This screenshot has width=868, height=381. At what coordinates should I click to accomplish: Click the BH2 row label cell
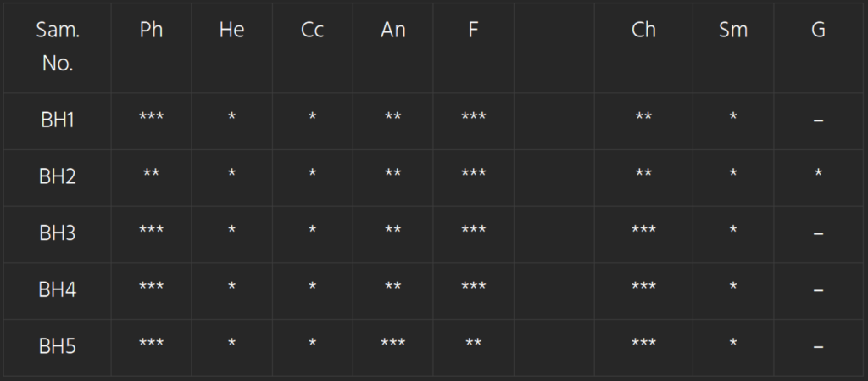tap(58, 177)
